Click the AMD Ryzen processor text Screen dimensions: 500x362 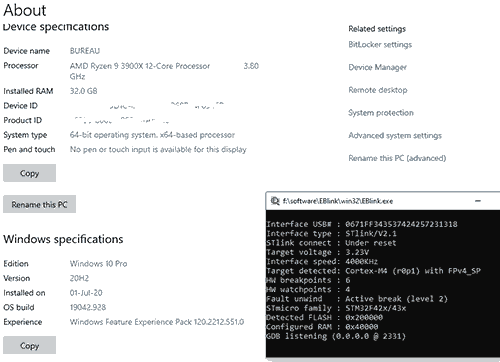click(x=140, y=66)
